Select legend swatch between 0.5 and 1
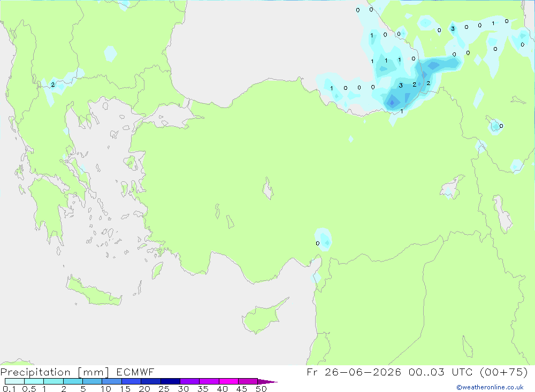The image size is (535, 392). click(34, 381)
